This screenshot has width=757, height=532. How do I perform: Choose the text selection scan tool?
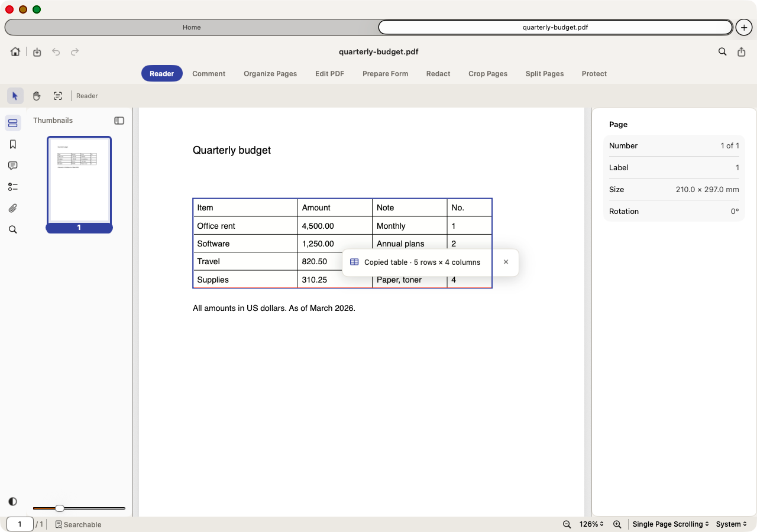click(58, 96)
